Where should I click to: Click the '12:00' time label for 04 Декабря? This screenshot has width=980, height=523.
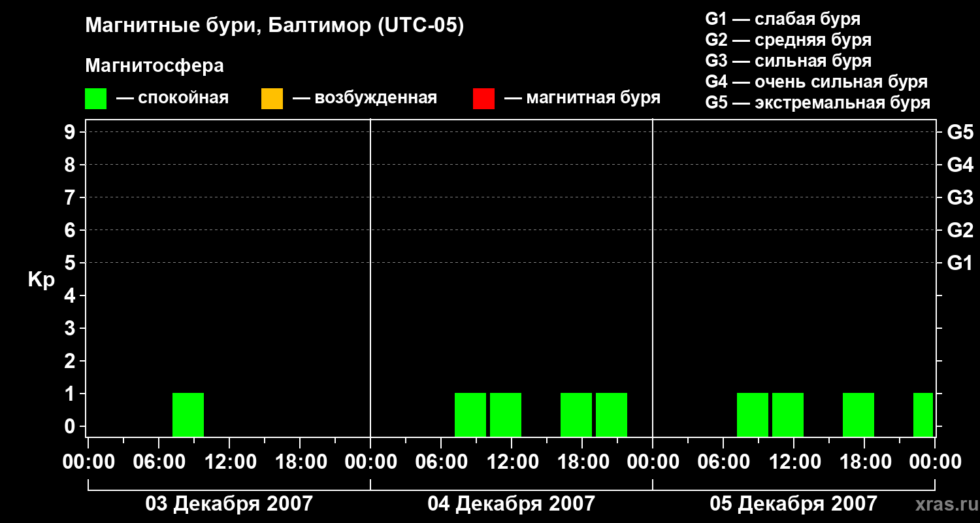(x=512, y=462)
